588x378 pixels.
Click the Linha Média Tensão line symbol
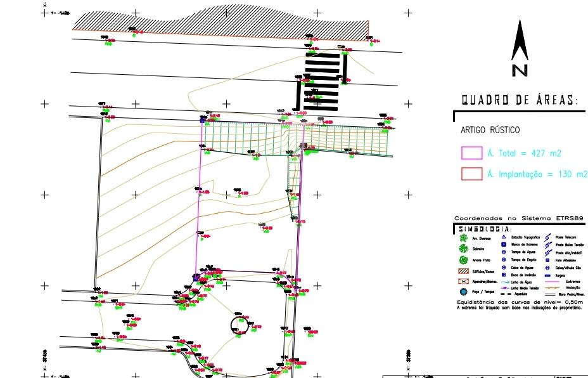[505, 289]
